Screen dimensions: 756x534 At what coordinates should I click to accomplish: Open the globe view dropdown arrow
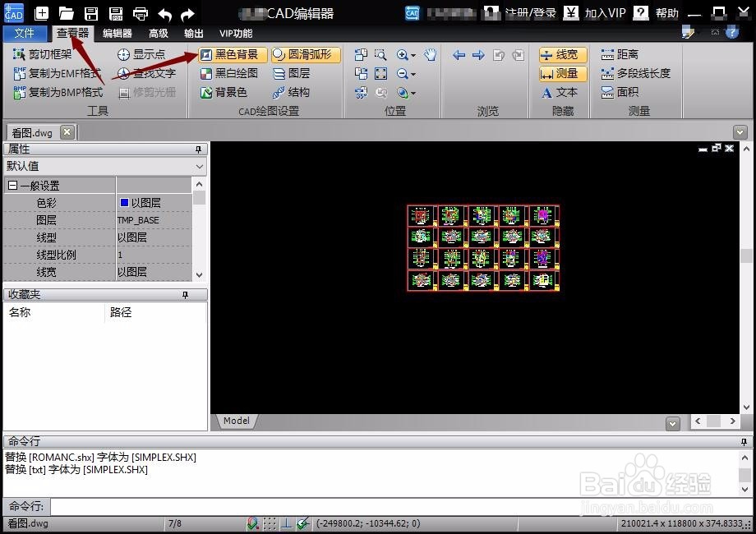coord(413,93)
